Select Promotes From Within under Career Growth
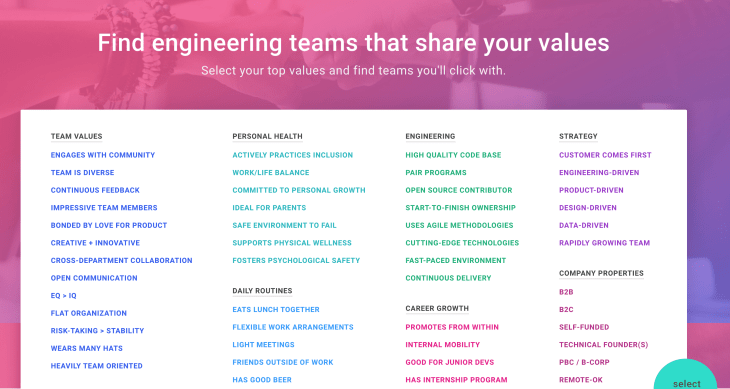This screenshot has width=730, height=389. [x=452, y=327]
